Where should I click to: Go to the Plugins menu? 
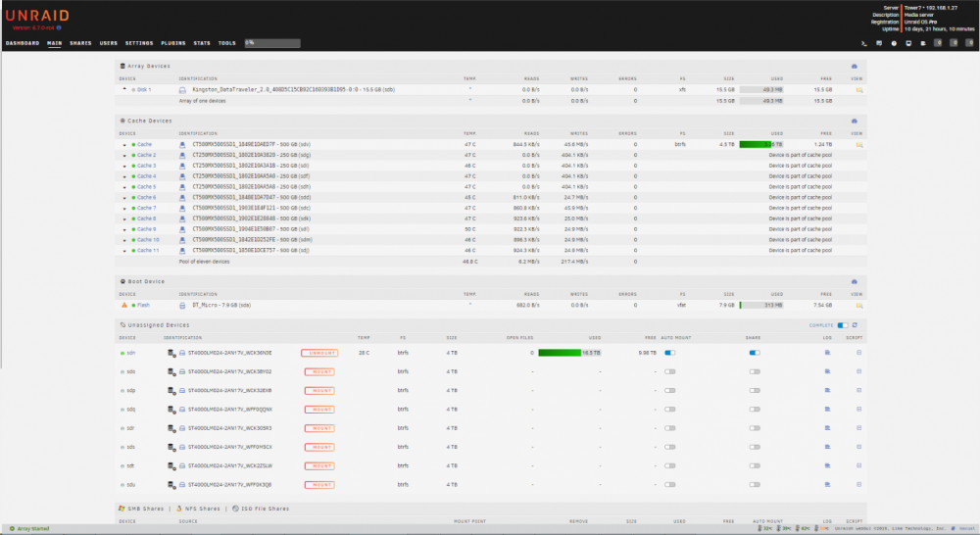tap(173, 43)
